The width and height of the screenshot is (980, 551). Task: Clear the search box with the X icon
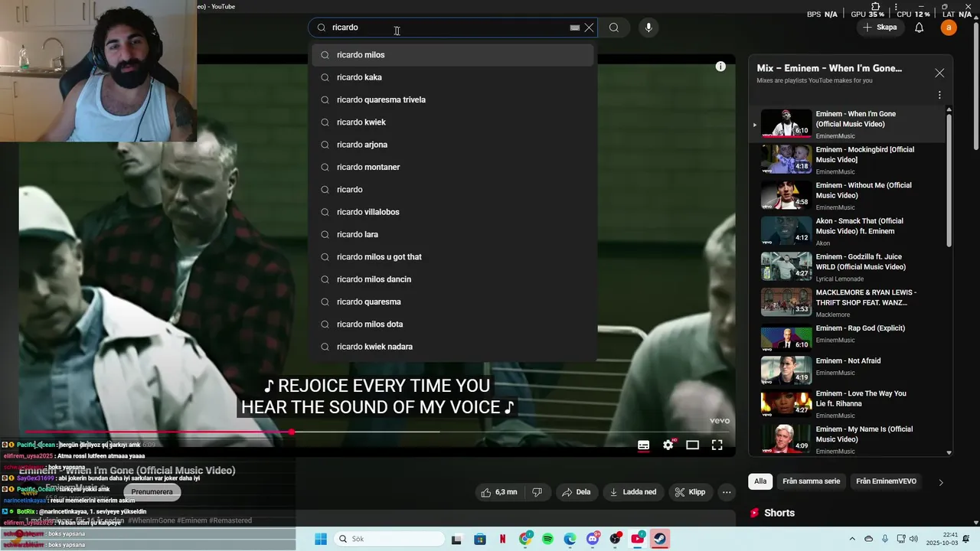[589, 28]
